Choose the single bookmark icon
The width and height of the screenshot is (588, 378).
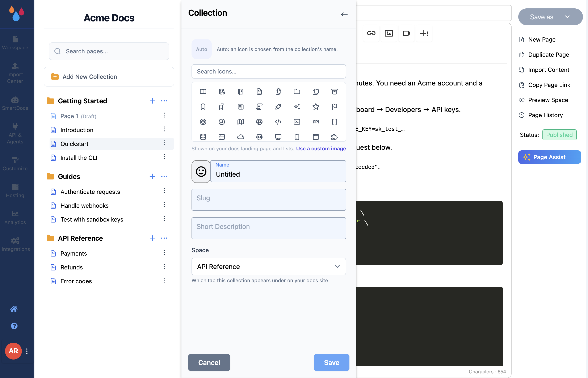[203, 106]
